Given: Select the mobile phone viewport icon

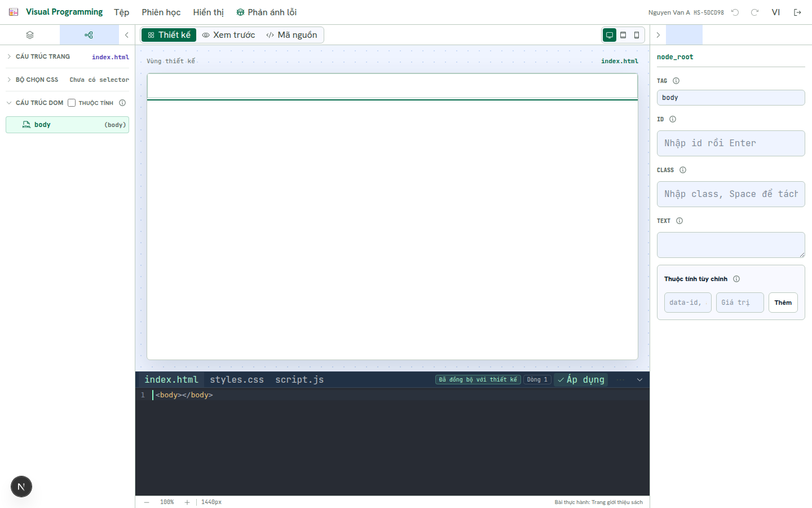Looking at the screenshot, I should (637, 35).
